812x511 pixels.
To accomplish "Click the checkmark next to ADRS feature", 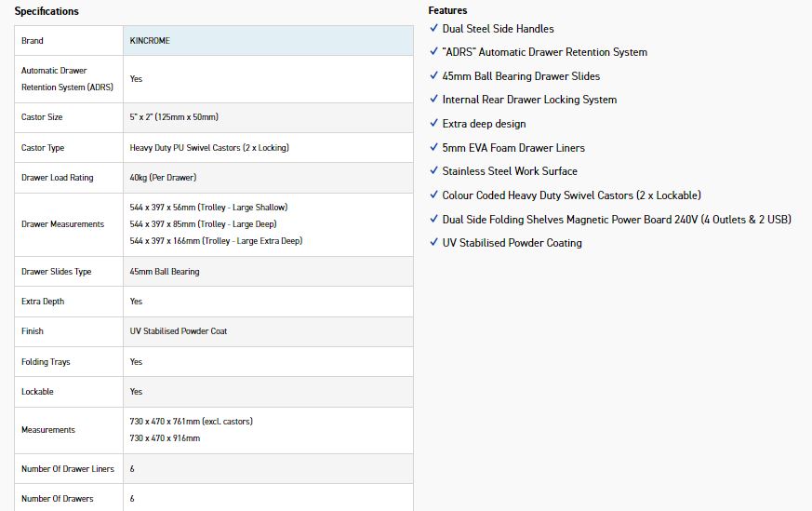I will point(433,51).
